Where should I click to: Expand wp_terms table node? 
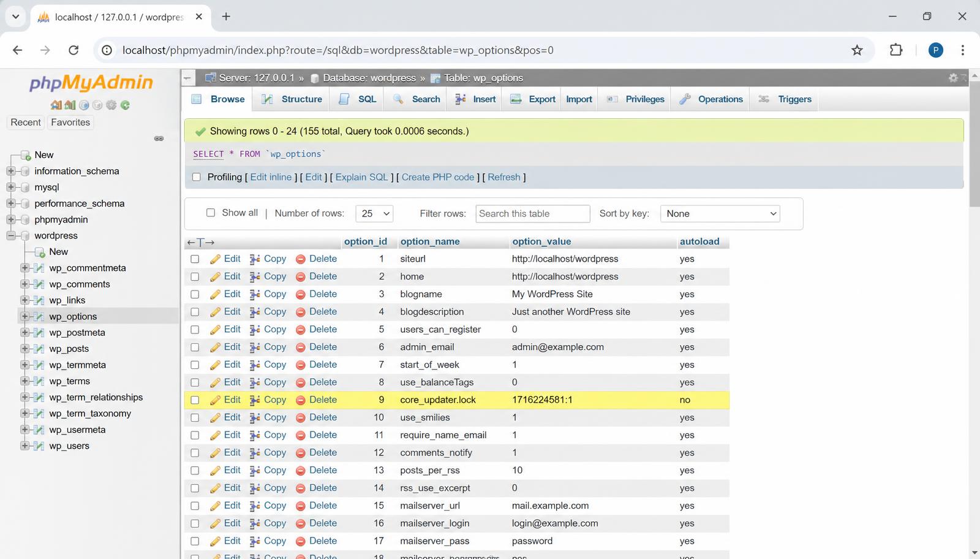point(25,381)
